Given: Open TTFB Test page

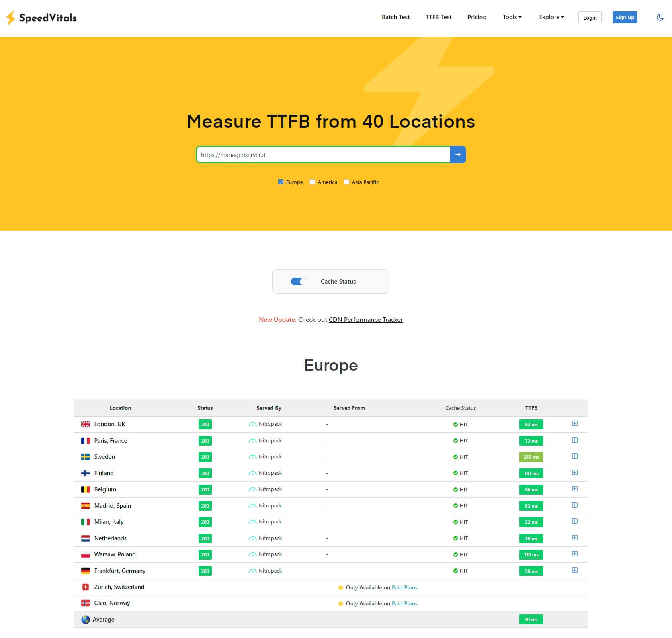Looking at the screenshot, I should point(438,17).
